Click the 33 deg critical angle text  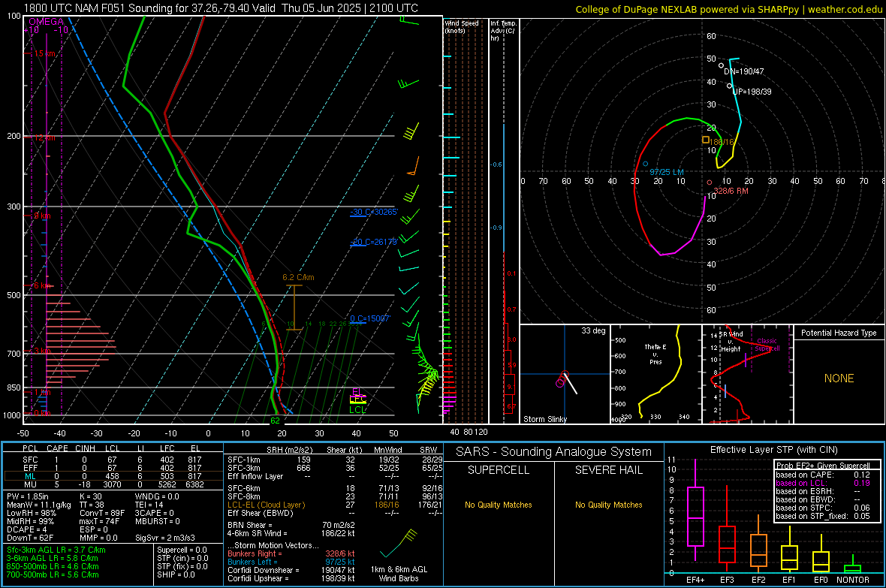point(593,330)
